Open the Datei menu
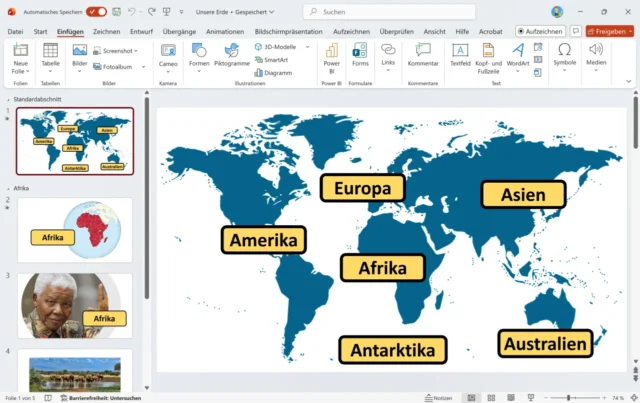This screenshot has width=640, height=403. click(x=15, y=31)
